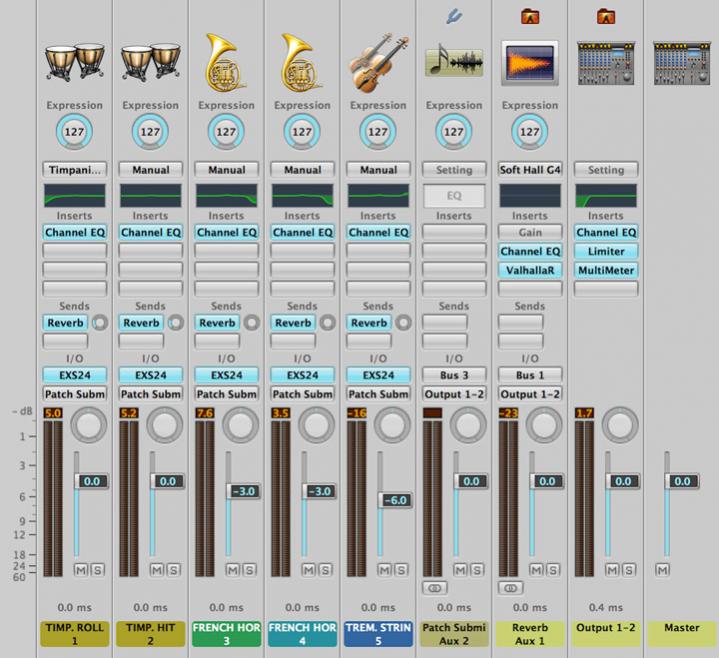Image resolution: width=719 pixels, height=658 pixels.
Task: Open Bus 1 input on Reverb Aux 1
Action: (530, 375)
